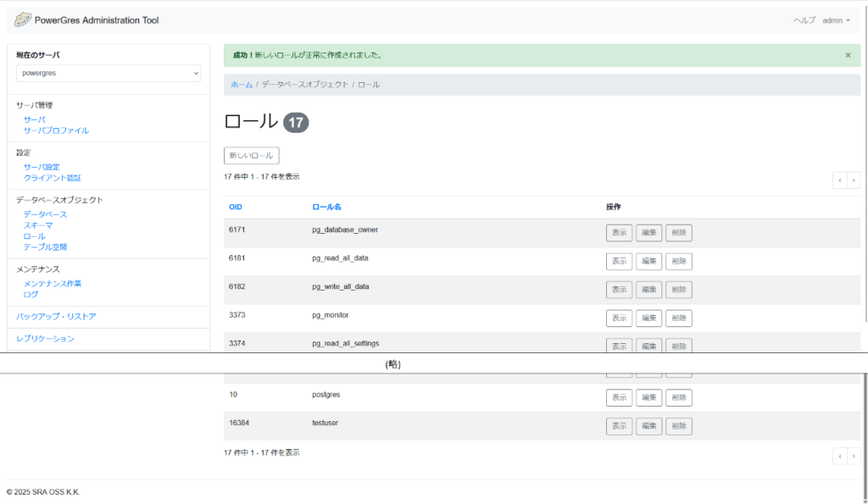Show the pg_database_owner role with 表示
Image resolution: width=868 pixels, height=504 pixels.
click(619, 233)
